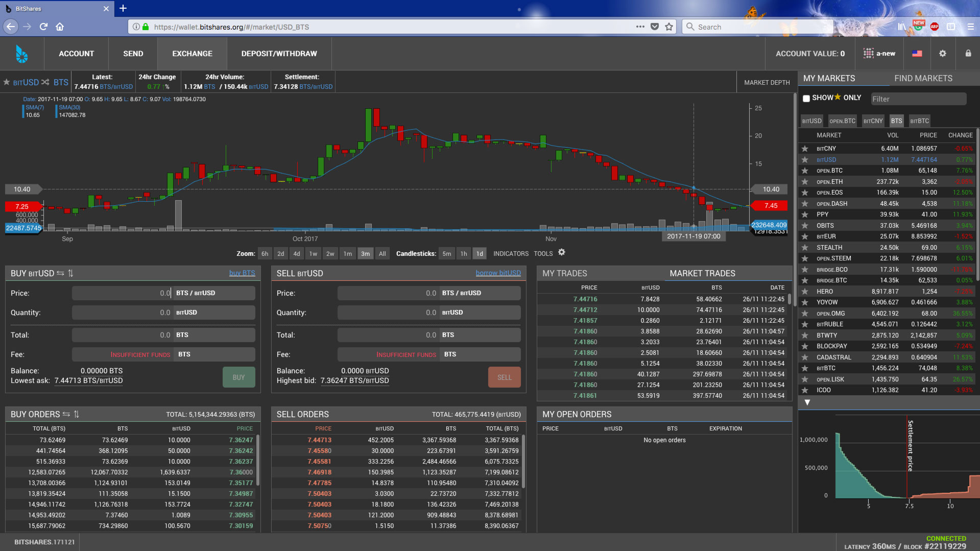Open SEND page
980x551 pixels.
(133, 54)
